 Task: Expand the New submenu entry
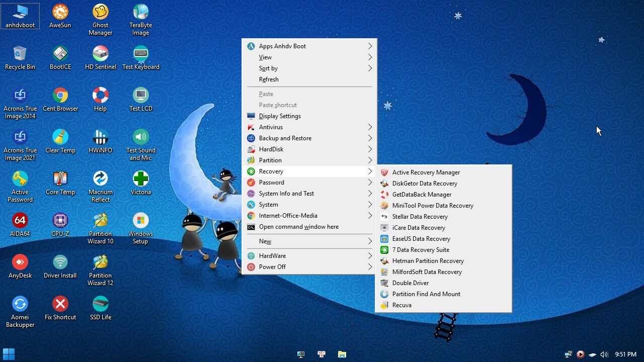point(309,241)
